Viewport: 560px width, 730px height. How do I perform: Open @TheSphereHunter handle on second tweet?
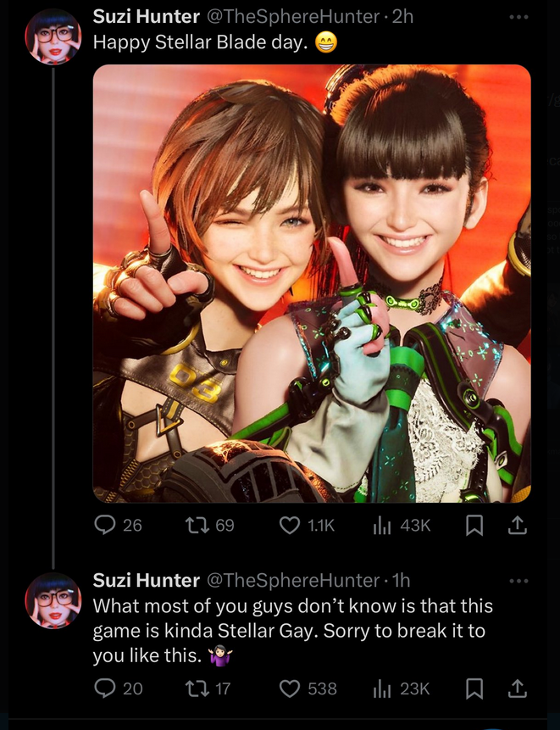click(x=292, y=580)
